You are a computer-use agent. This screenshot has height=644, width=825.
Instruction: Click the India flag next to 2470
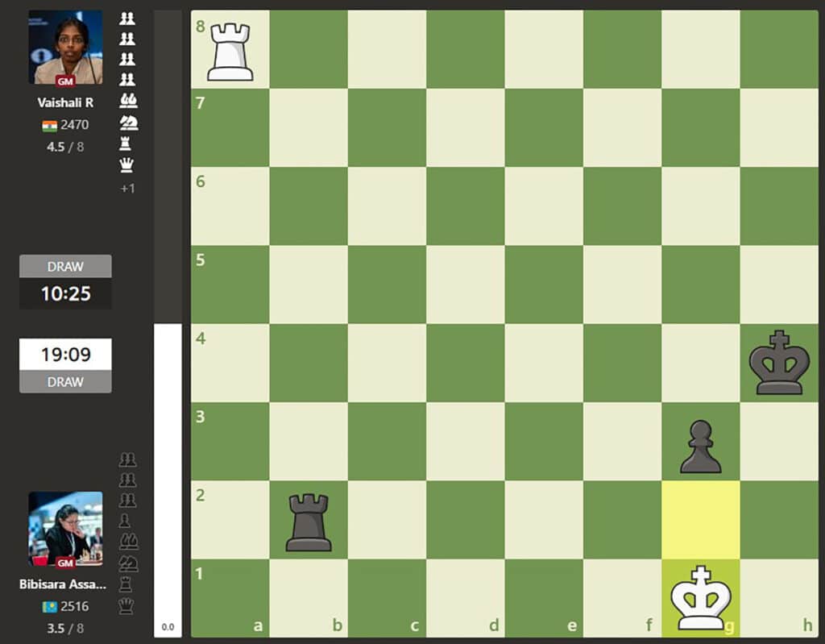tap(50, 125)
